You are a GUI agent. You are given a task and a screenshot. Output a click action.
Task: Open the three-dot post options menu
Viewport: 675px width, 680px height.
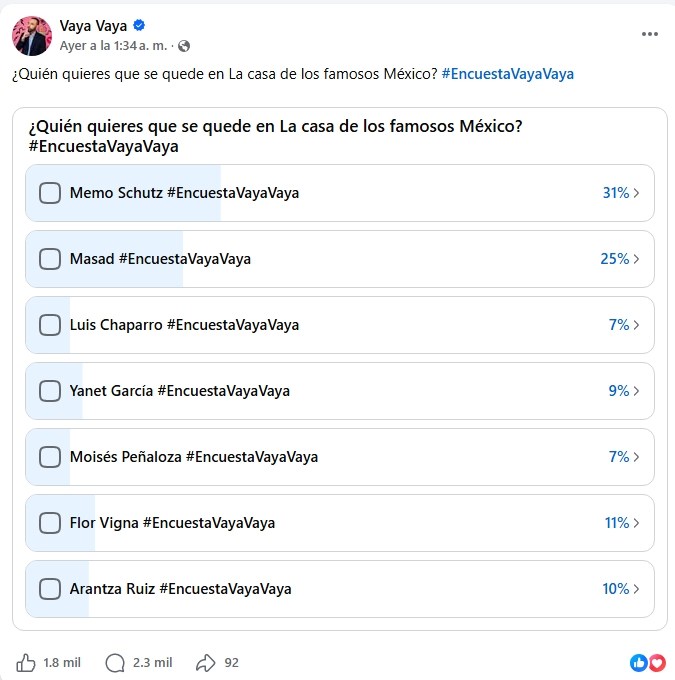pyautogui.click(x=649, y=34)
